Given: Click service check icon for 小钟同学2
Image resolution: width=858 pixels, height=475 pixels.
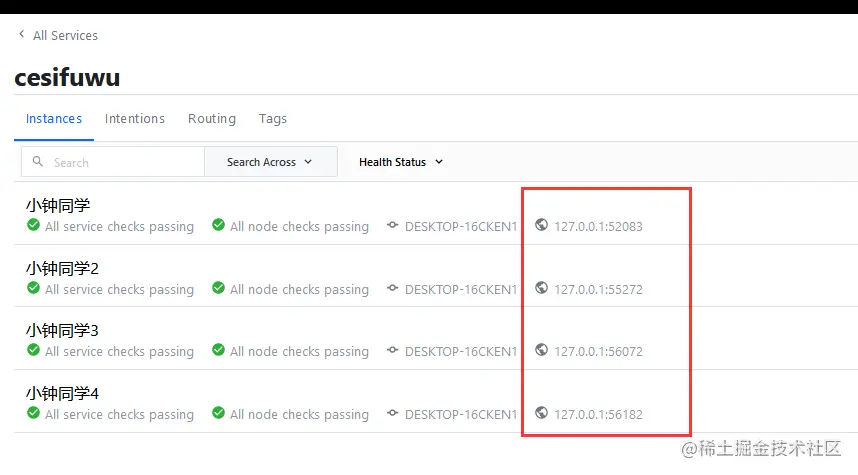Looking at the screenshot, I should pos(33,288).
